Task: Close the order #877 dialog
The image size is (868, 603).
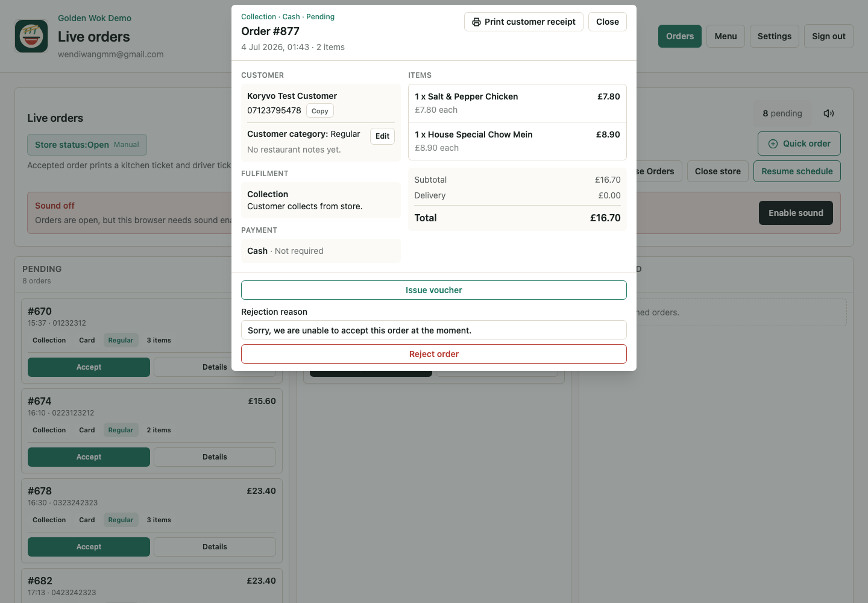Action: pos(608,22)
